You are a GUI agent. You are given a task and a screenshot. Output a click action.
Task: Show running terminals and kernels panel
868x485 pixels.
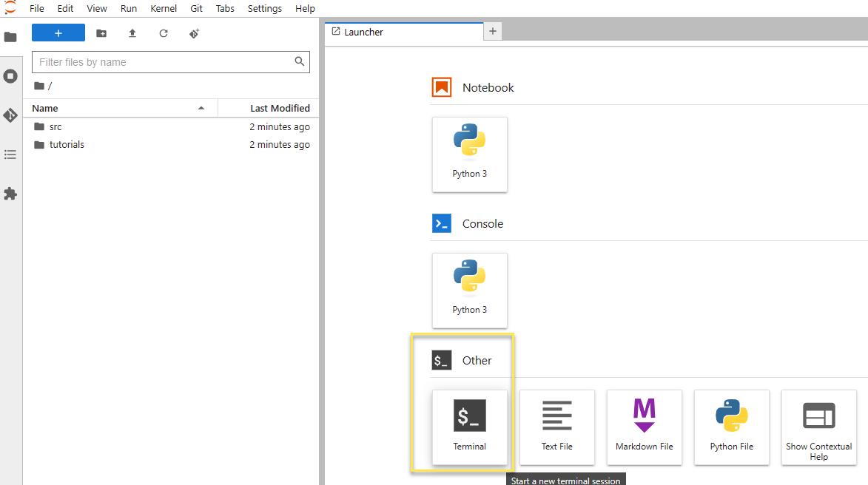tap(10, 76)
